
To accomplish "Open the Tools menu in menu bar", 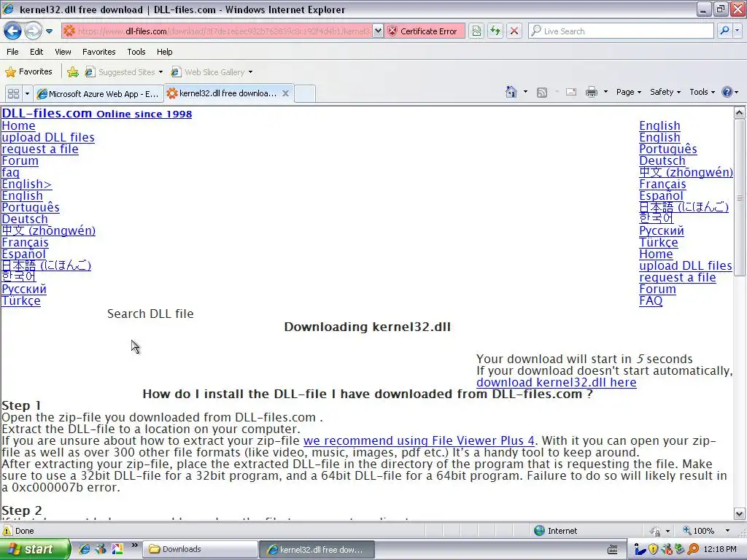I will click(x=136, y=52).
